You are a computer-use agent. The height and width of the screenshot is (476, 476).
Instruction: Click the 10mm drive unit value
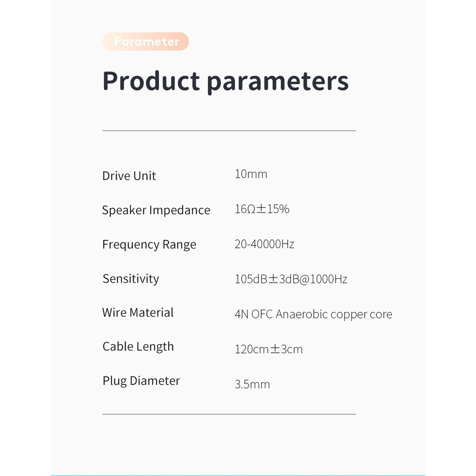tap(251, 174)
